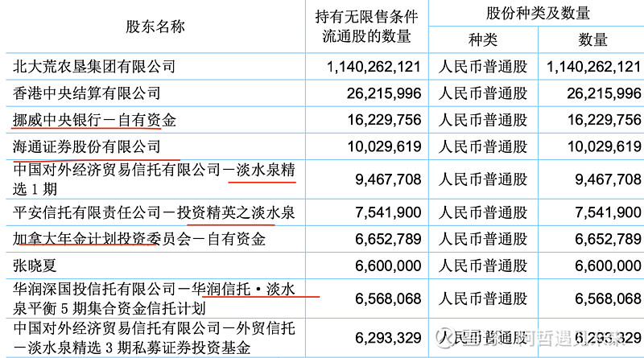Select 平安信托有限责任公司－投资精英之淡水泉
This screenshot has width=644, height=358.
point(154,212)
